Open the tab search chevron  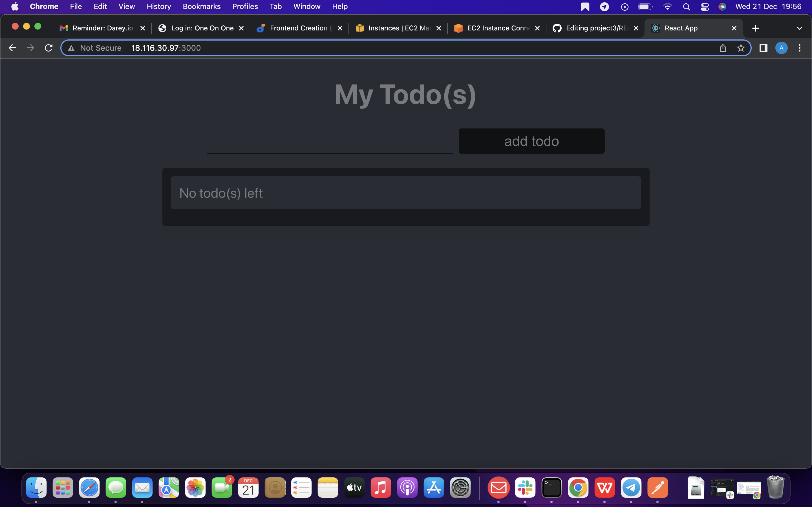point(800,28)
